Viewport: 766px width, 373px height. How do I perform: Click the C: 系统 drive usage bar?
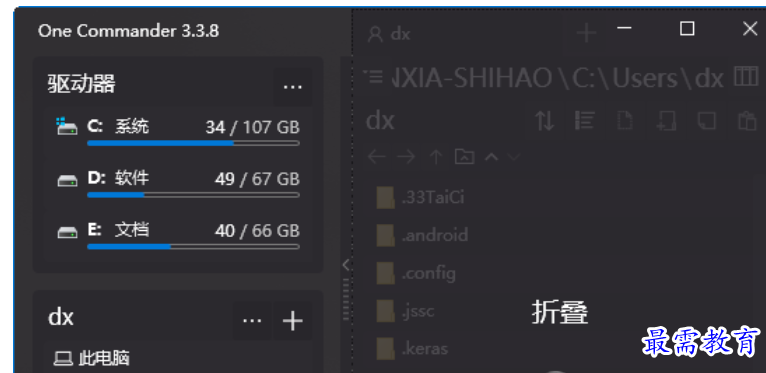coord(193,143)
